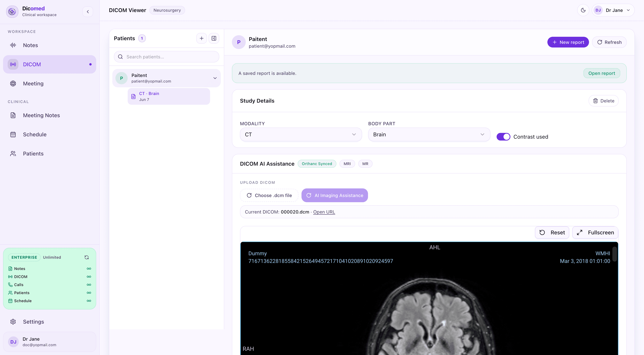Image resolution: width=644 pixels, height=355 pixels.
Task: Enter Fullscreen in the DICOM viewer
Action: click(x=595, y=232)
